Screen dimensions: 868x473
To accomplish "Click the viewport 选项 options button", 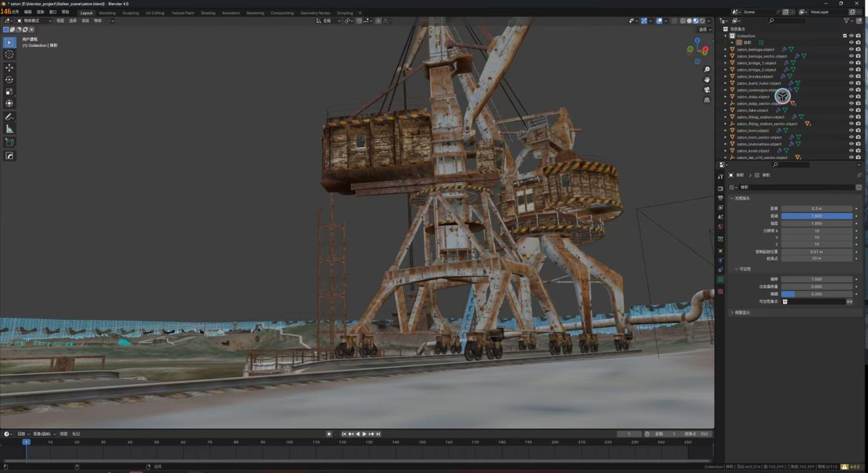I will [706, 30].
